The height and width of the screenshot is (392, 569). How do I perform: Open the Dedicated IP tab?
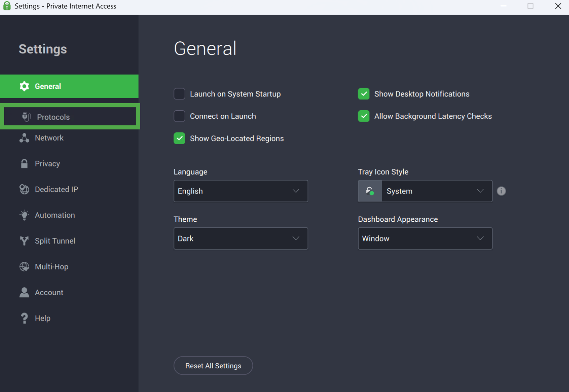69,189
